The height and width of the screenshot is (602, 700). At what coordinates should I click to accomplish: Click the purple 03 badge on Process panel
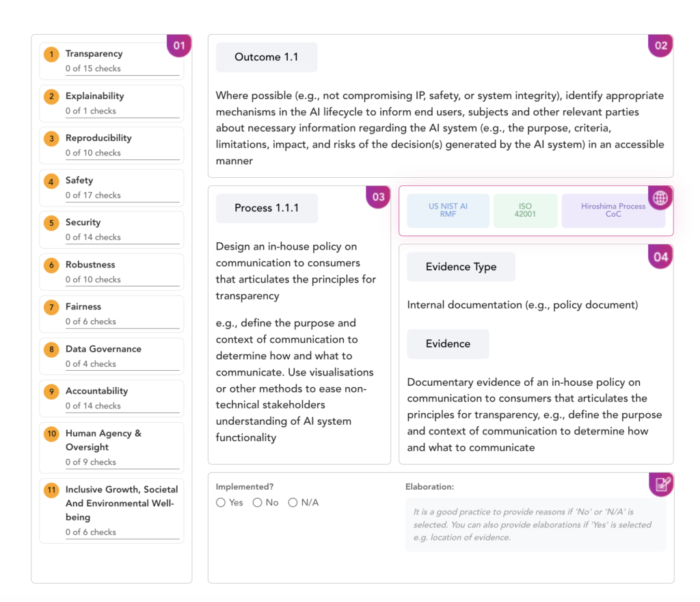point(378,197)
